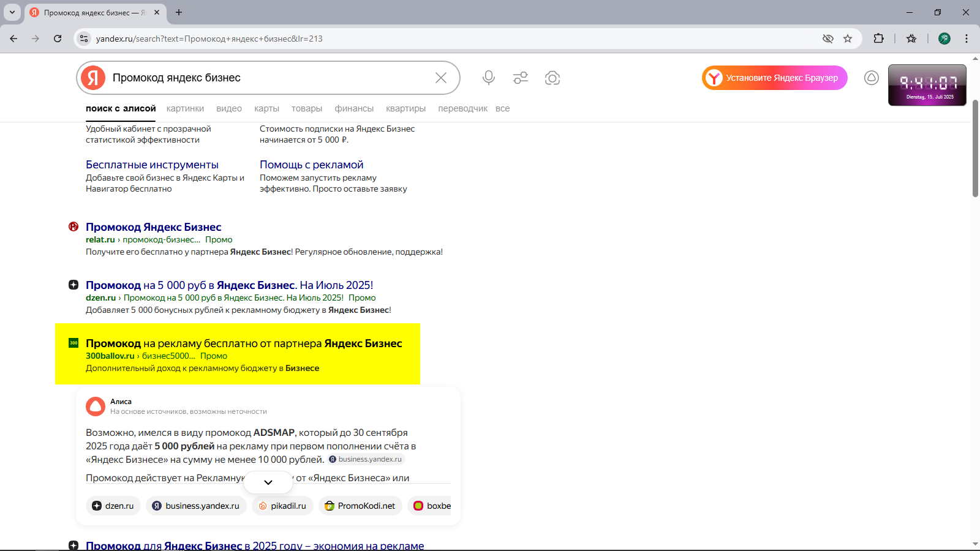980x551 pixels.
Task: Click the relat.ru favicon
Action: pyautogui.click(x=73, y=227)
